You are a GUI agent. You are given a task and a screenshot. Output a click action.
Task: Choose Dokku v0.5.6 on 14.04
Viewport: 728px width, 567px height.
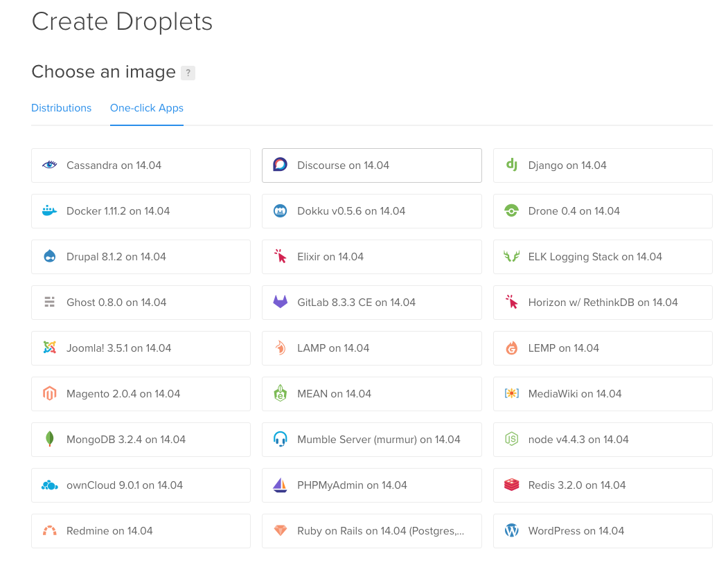(372, 211)
